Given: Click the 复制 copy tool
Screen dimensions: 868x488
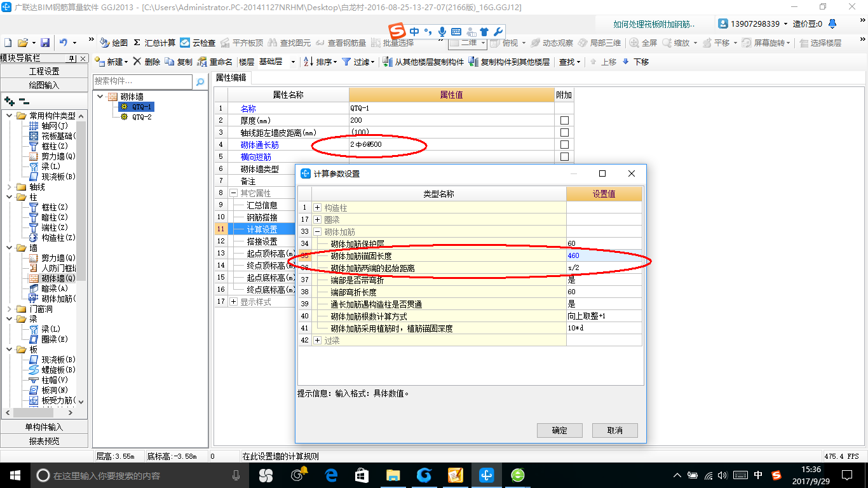Looking at the screenshot, I should [x=179, y=62].
